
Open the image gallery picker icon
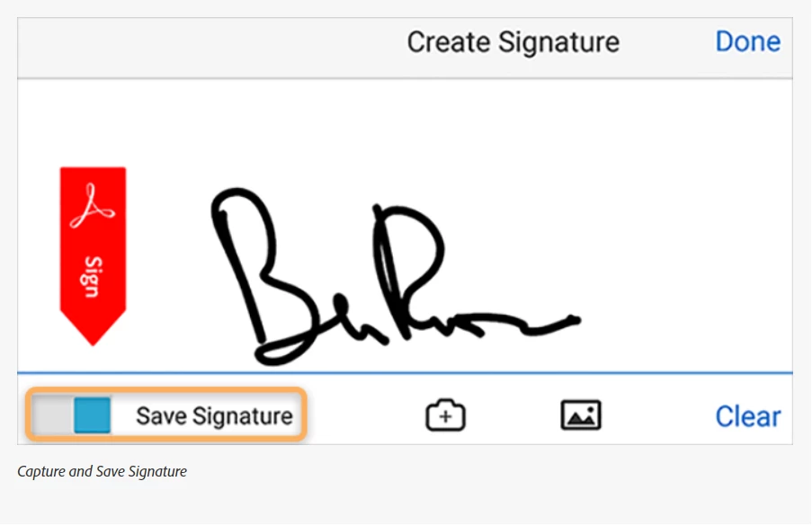[x=581, y=415]
